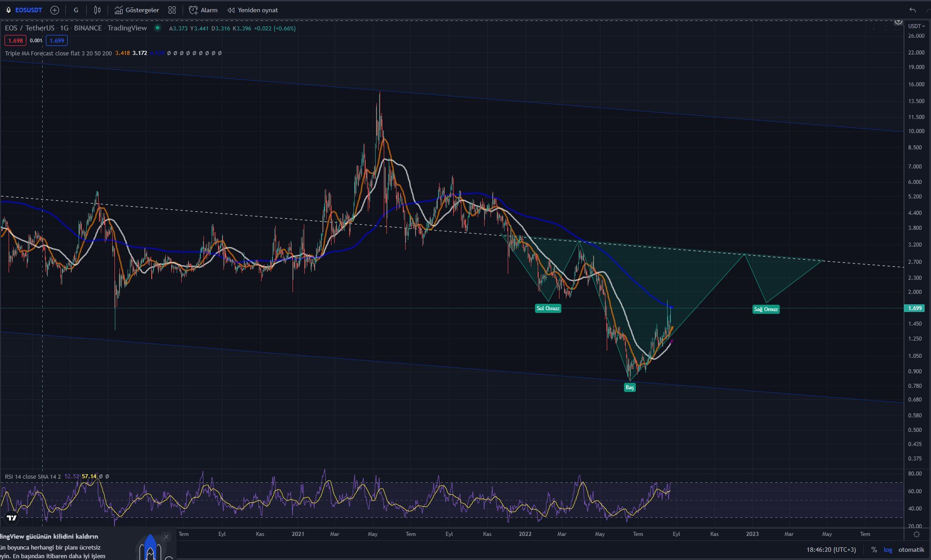Toggle the otomatik auto scale option

pyautogui.click(x=911, y=550)
